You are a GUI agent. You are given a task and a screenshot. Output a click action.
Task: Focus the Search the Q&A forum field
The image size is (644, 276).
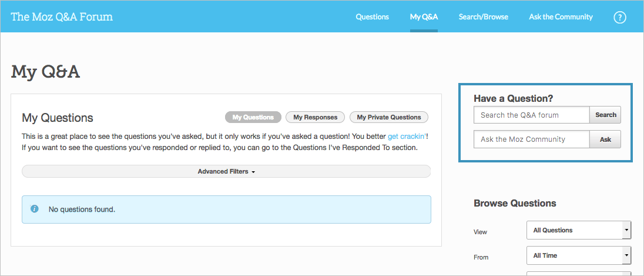click(531, 115)
